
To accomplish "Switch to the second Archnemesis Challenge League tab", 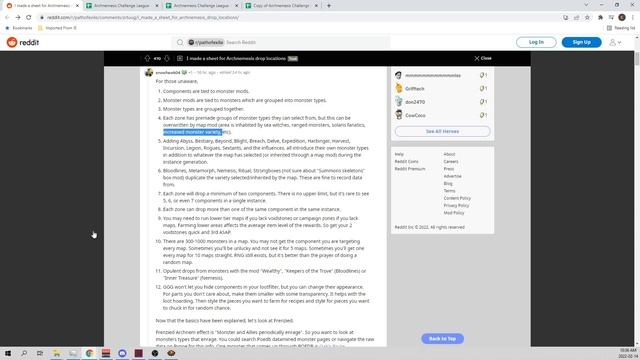I will coord(122,6).
